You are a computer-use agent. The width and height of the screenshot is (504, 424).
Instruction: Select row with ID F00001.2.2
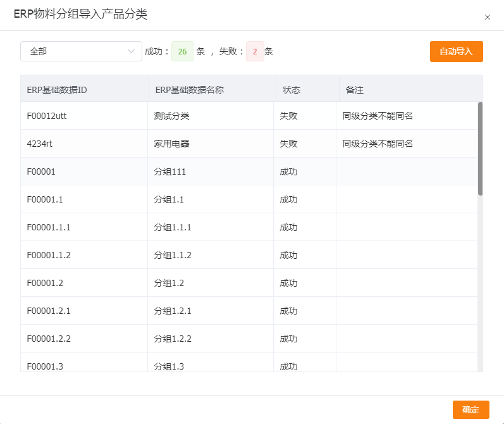point(49,339)
